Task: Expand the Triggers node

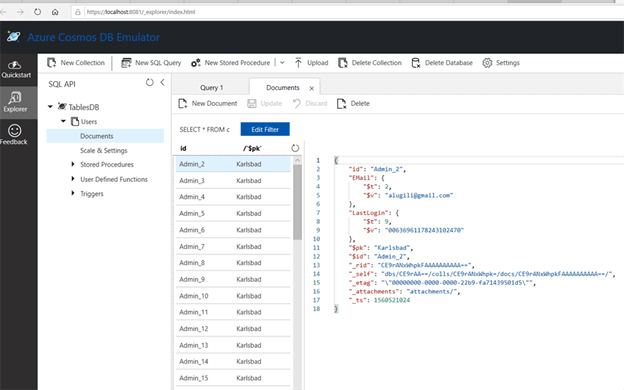Action: tap(73, 193)
